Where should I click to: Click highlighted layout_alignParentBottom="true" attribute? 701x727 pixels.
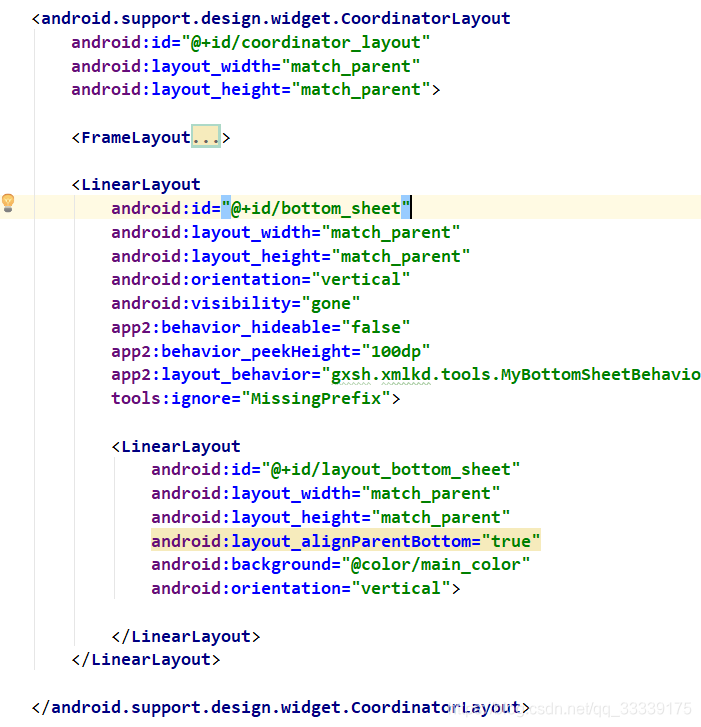(346, 541)
